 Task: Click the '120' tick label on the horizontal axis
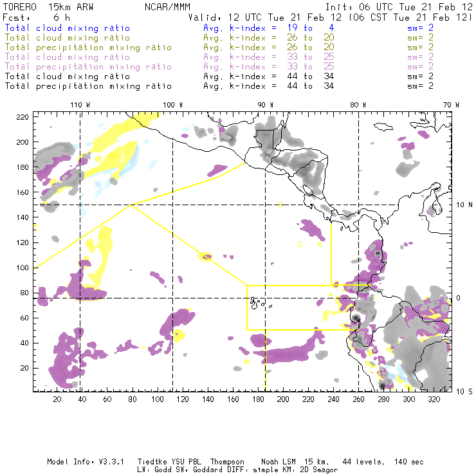183,399
